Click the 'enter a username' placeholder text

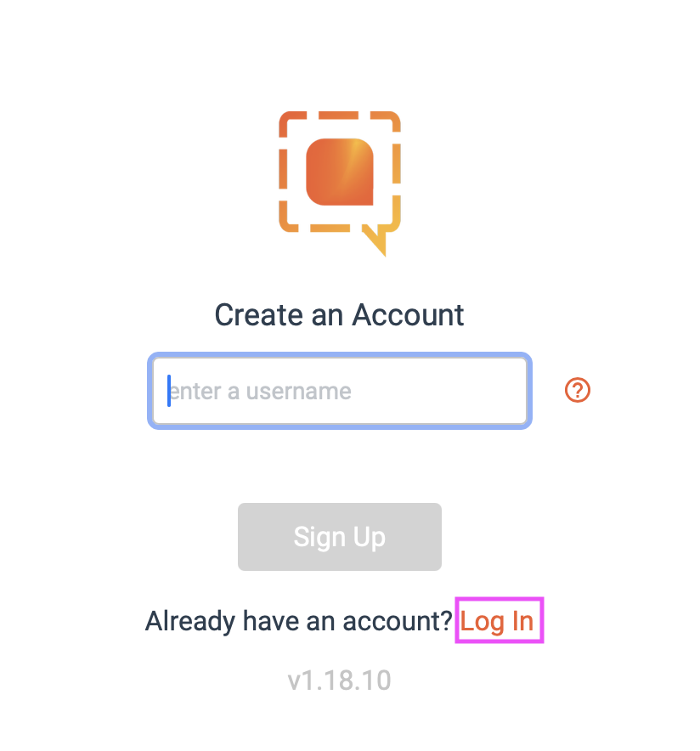pyautogui.click(x=262, y=392)
